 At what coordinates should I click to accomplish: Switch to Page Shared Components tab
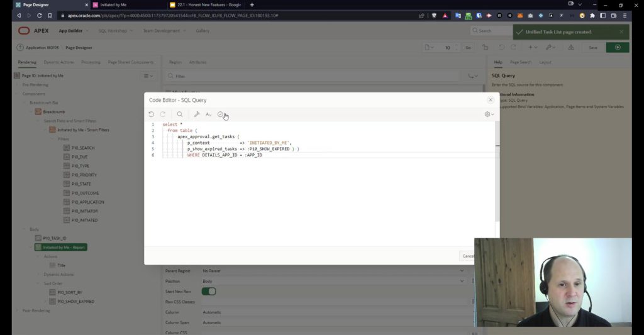[131, 62]
